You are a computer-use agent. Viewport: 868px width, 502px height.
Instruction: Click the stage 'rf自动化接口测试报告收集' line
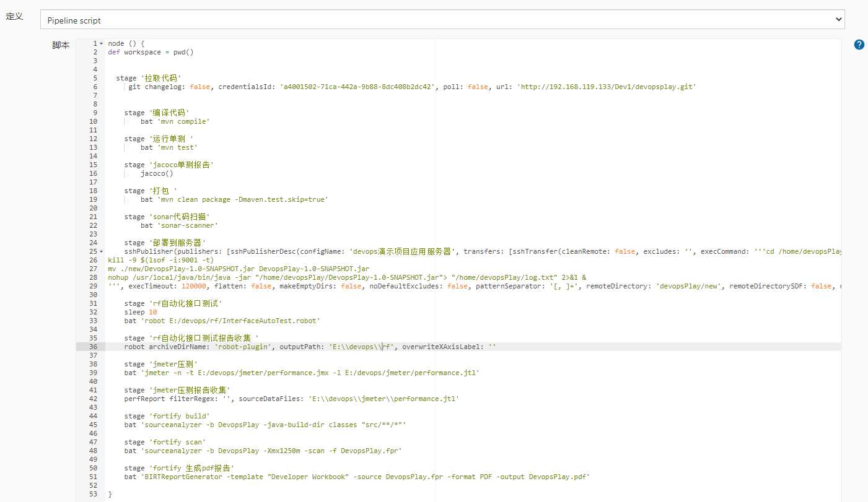pos(191,338)
